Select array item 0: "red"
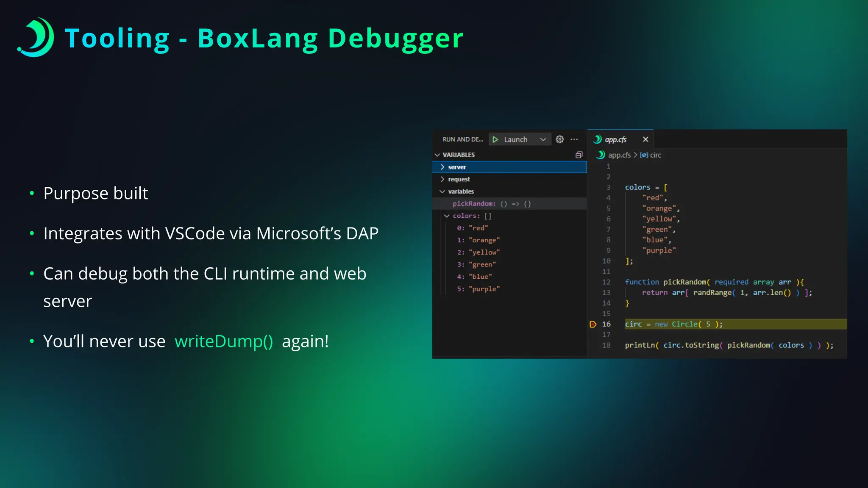 point(509,228)
